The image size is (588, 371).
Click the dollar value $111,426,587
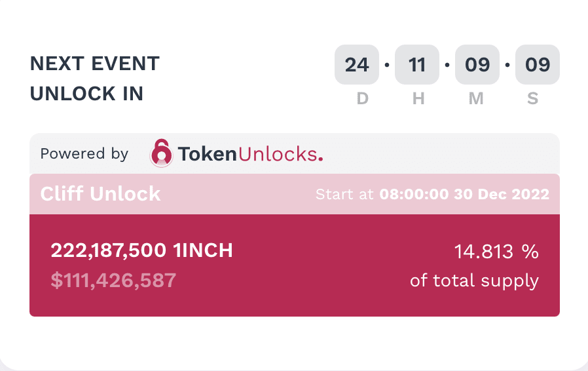[x=113, y=280]
